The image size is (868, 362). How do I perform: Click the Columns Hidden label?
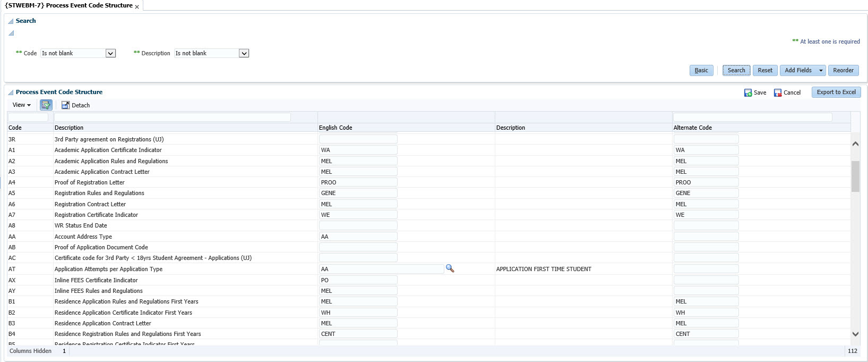pos(31,351)
